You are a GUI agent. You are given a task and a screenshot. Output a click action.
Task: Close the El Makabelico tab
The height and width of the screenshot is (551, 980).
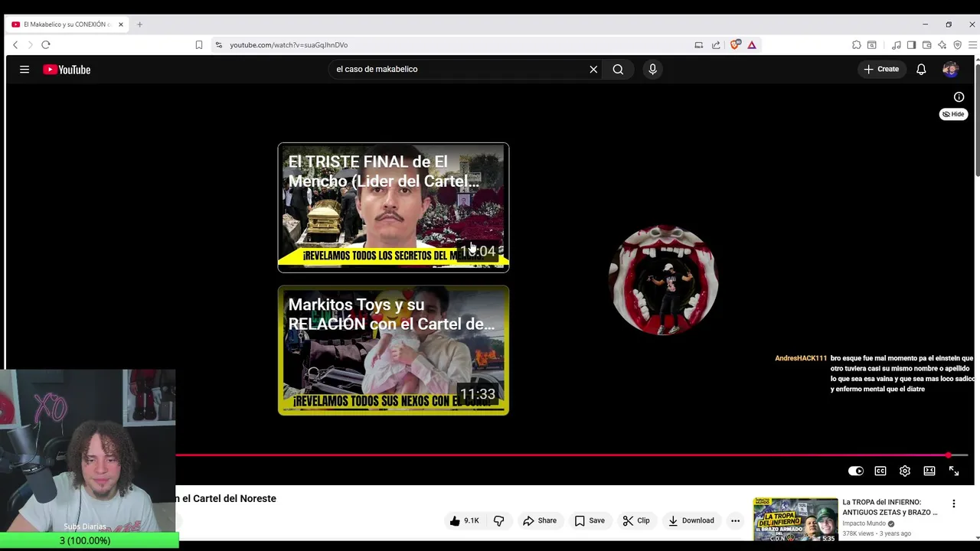120,24
